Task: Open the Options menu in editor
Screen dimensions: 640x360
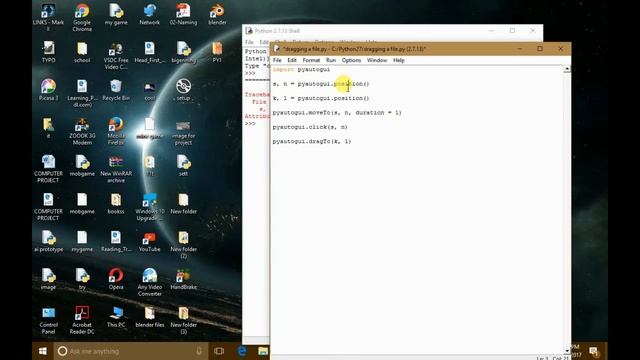Action: pos(351,60)
